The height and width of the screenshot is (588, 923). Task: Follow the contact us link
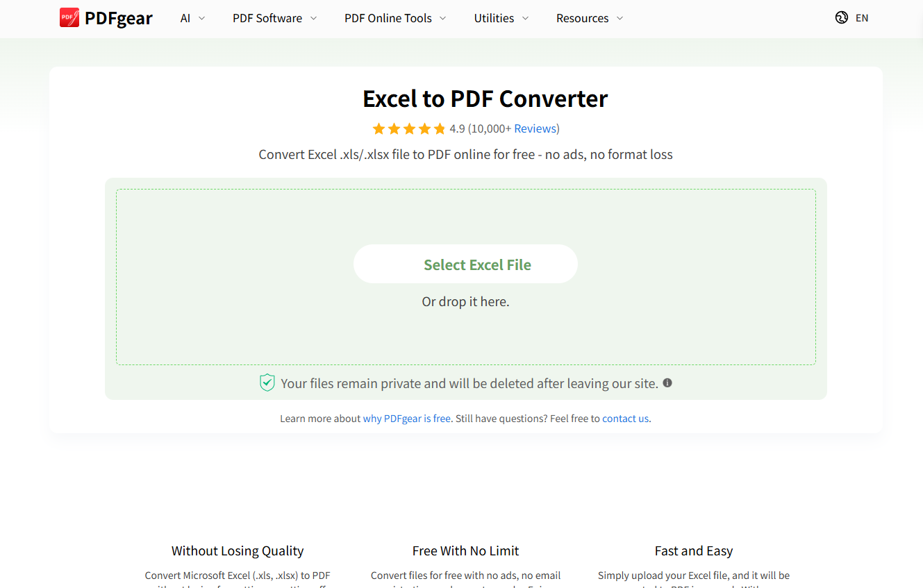click(x=625, y=419)
